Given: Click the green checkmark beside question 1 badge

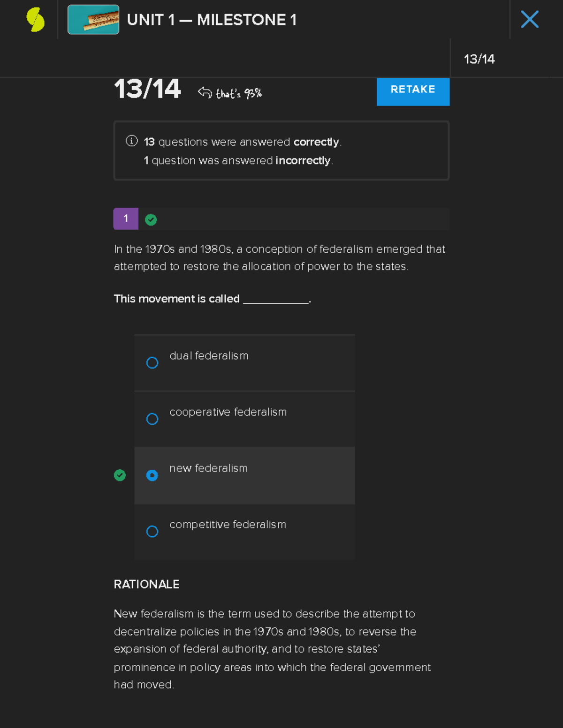Looking at the screenshot, I should pyautogui.click(x=151, y=219).
